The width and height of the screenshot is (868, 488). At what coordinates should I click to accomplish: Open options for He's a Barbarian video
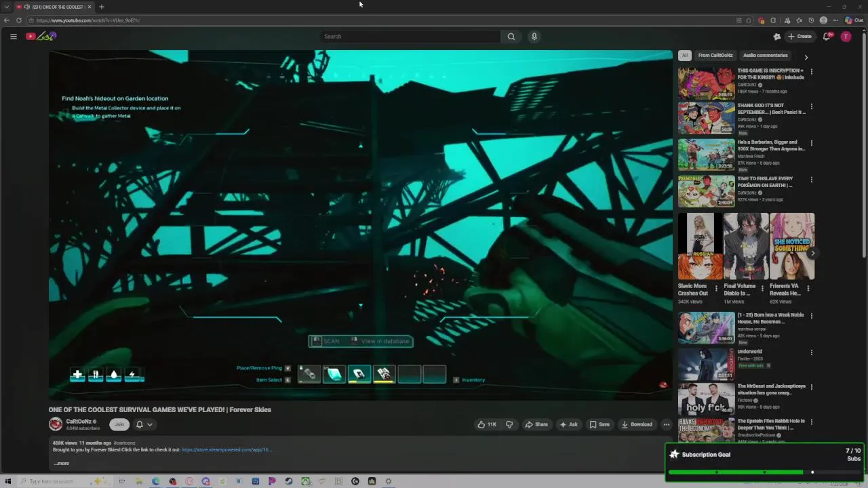pos(812,143)
